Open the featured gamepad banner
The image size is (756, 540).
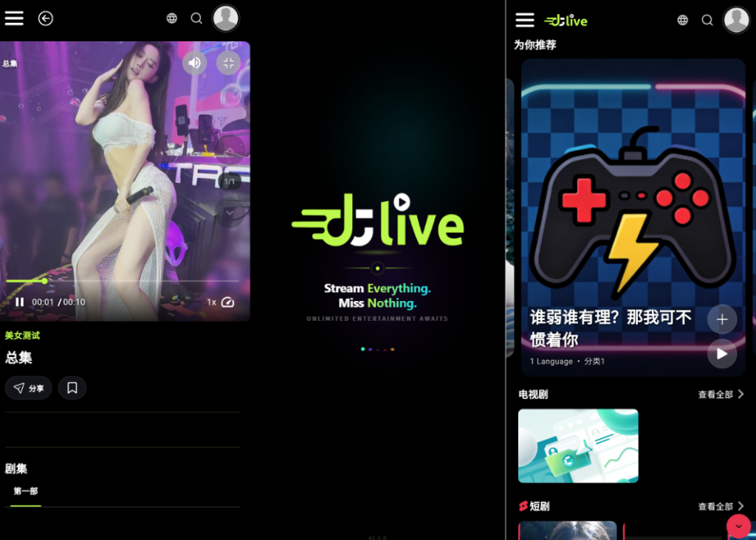click(633, 217)
